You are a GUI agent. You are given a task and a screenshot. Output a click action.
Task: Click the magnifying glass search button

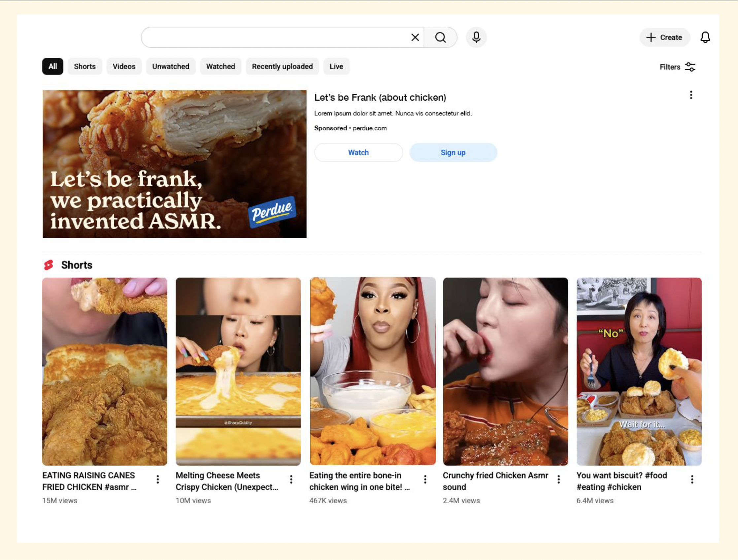(440, 37)
